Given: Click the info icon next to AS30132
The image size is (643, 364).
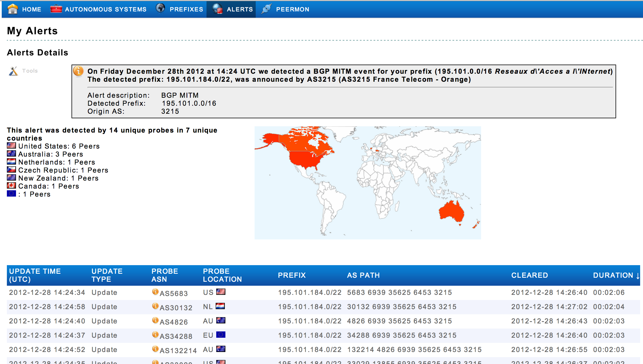Looking at the screenshot, I should pos(155,306).
